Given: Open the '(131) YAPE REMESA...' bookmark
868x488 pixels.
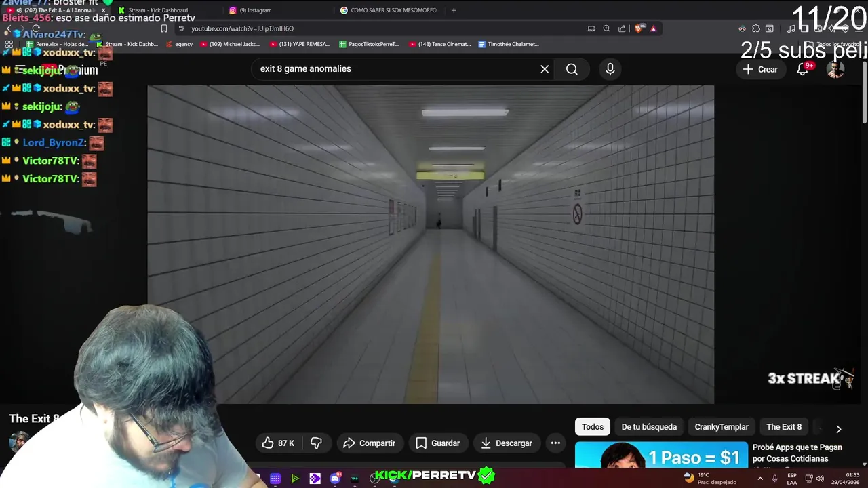Looking at the screenshot, I should pyautogui.click(x=300, y=44).
